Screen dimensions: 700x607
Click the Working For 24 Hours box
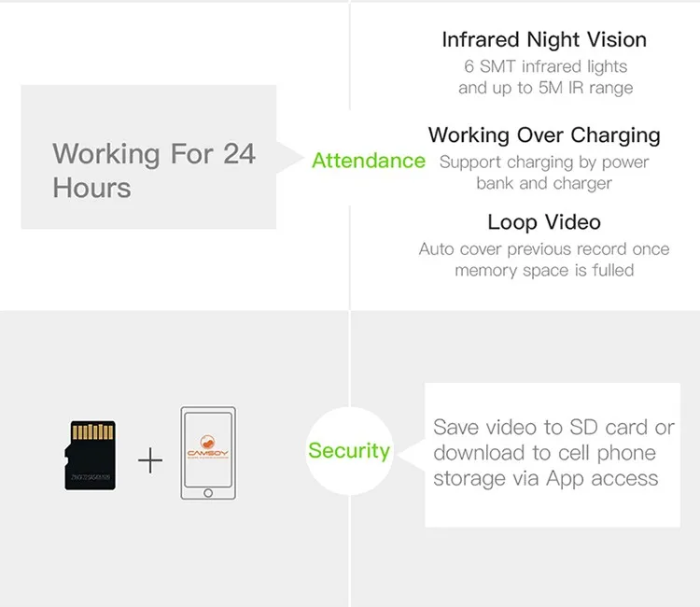[x=148, y=157]
